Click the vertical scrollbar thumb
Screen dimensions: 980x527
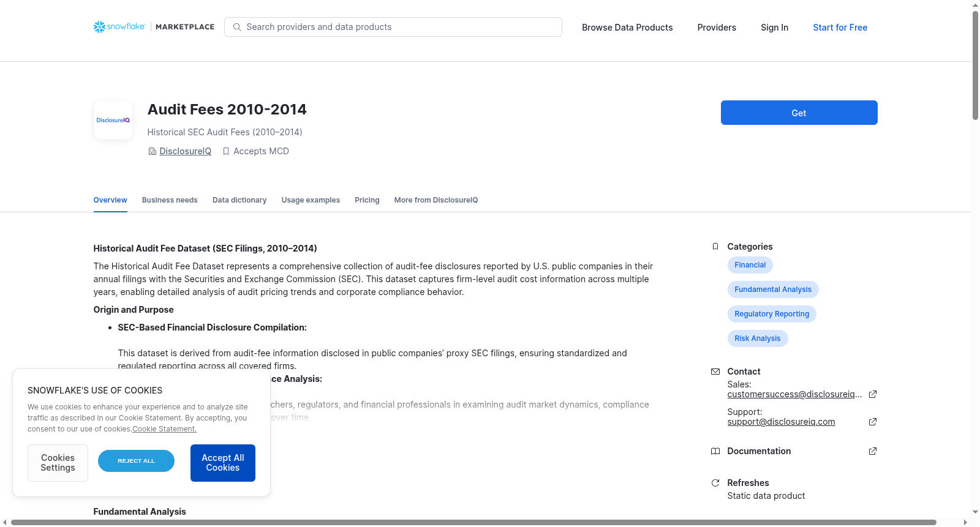click(975, 65)
